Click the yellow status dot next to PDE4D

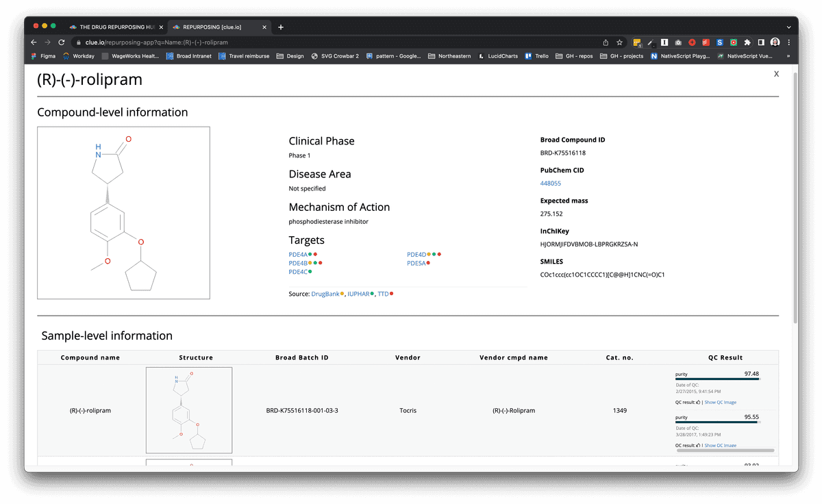click(429, 254)
